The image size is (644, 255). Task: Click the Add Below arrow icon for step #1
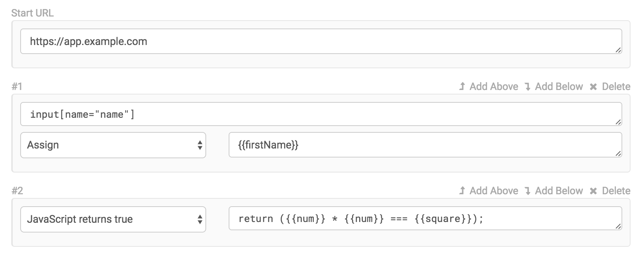pos(529,87)
